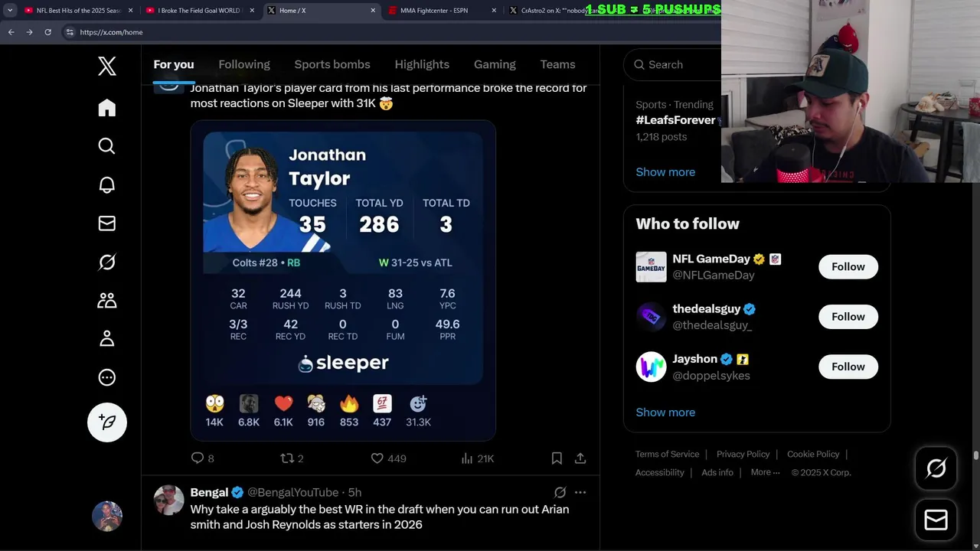Open Profile person icon

(107, 338)
